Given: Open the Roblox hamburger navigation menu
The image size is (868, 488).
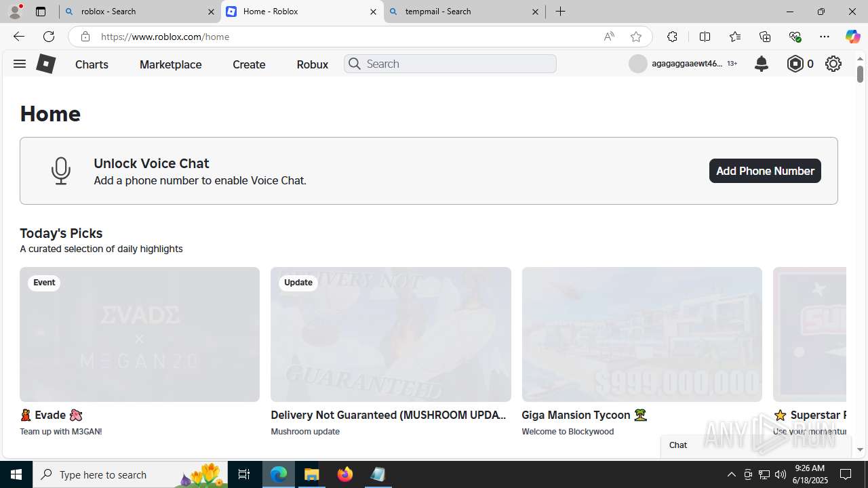Looking at the screenshot, I should [19, 64].
